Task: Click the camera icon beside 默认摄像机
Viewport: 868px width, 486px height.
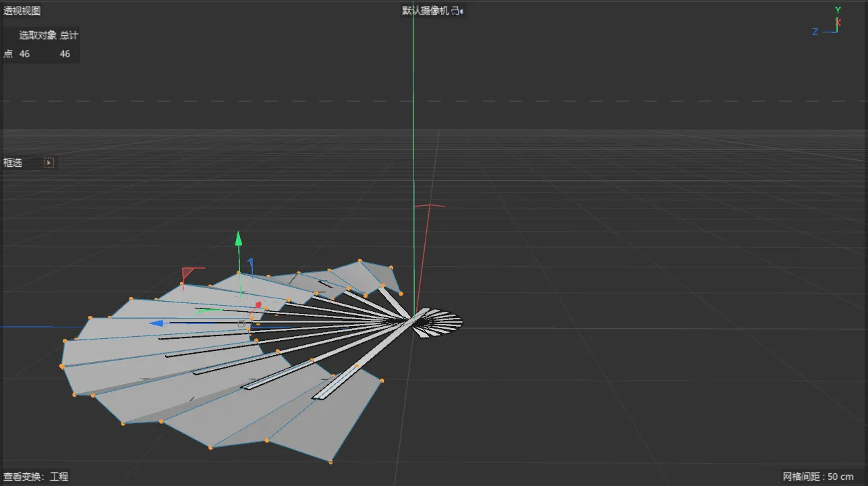Action: 457,11
